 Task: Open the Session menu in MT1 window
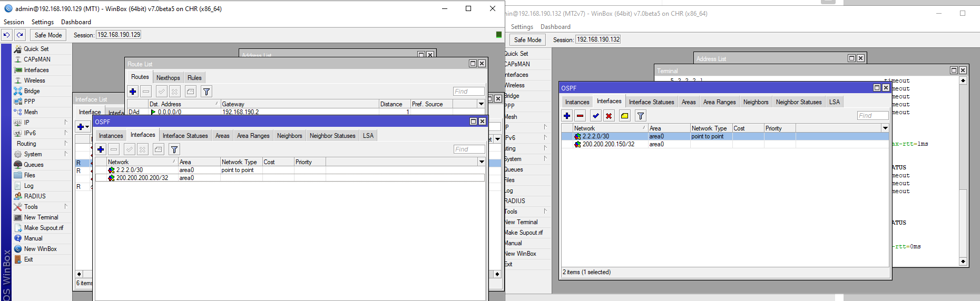point(14,22)
